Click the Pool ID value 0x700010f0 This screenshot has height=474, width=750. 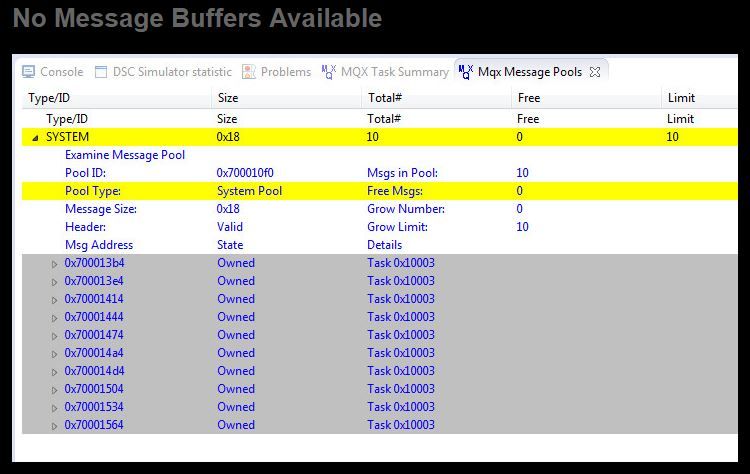(x=245, y=173)
